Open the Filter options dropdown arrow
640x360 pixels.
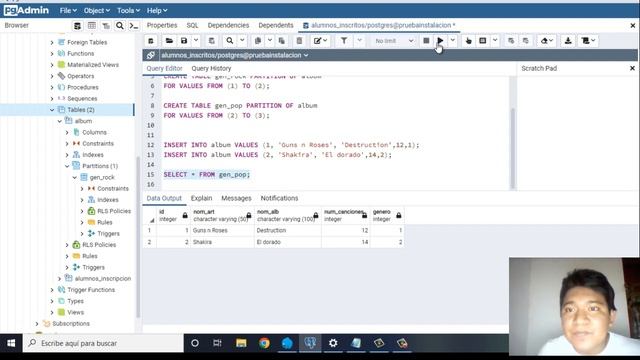[x=360, y=40]
